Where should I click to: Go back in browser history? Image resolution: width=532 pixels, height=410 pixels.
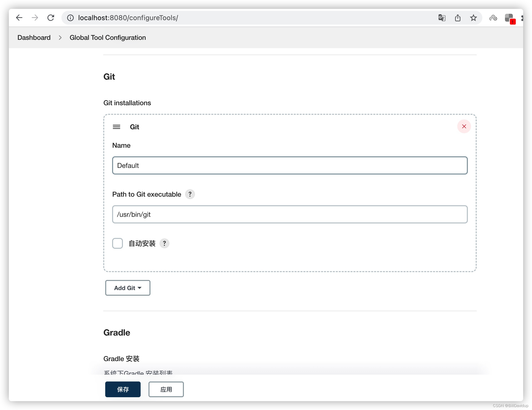(19, 18)
